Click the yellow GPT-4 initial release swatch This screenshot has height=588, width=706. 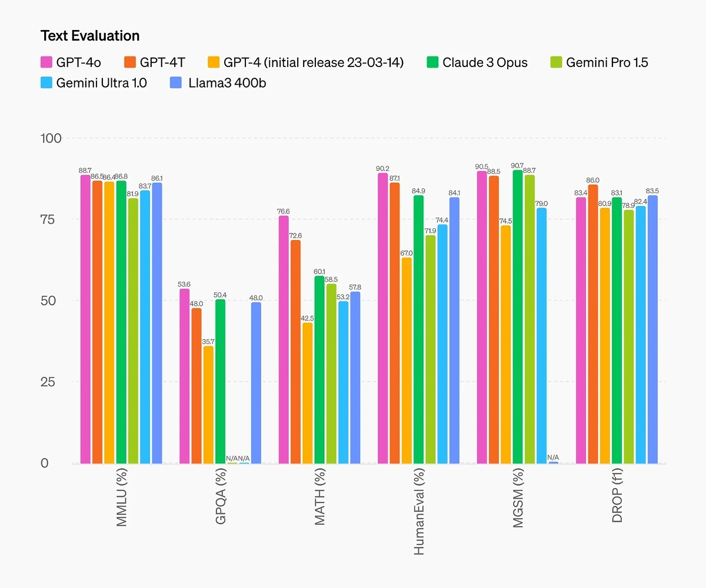[214, 62]
